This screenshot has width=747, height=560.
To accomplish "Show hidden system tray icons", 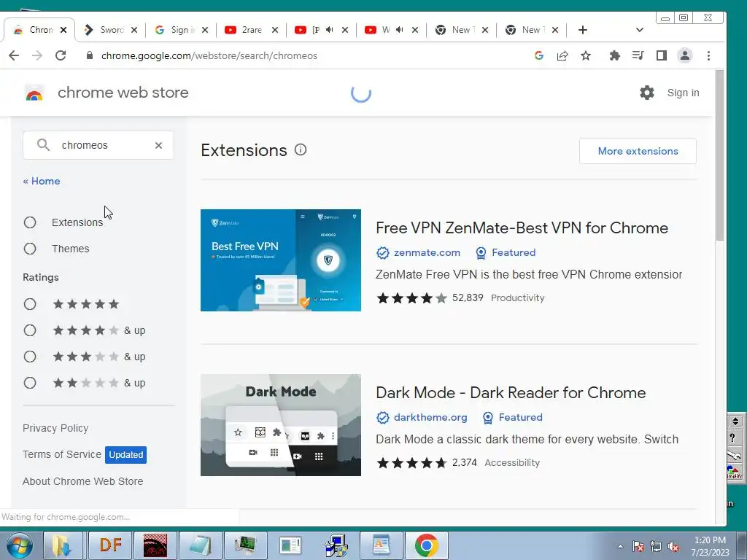I will click(x=620, y=546).
